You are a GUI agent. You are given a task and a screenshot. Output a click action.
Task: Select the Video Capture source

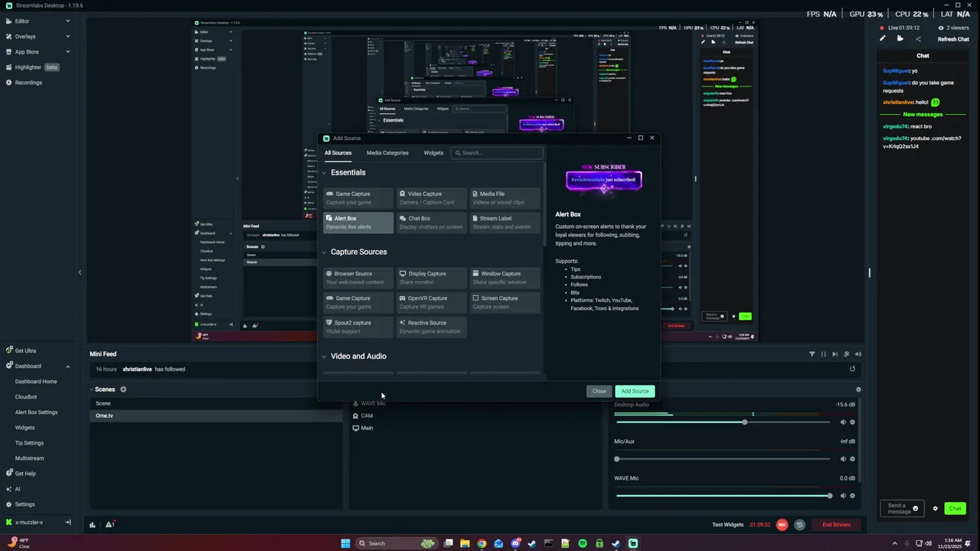pos(431,197)
